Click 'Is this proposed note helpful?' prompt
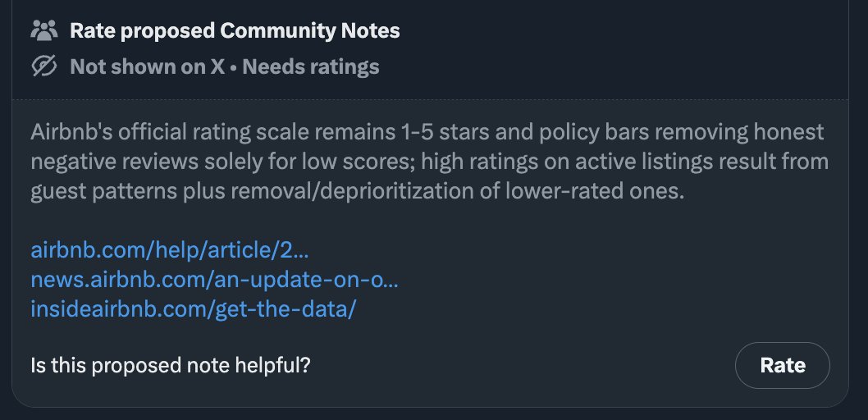Screen dimensions: 868x420 click(x=171, y=365)
